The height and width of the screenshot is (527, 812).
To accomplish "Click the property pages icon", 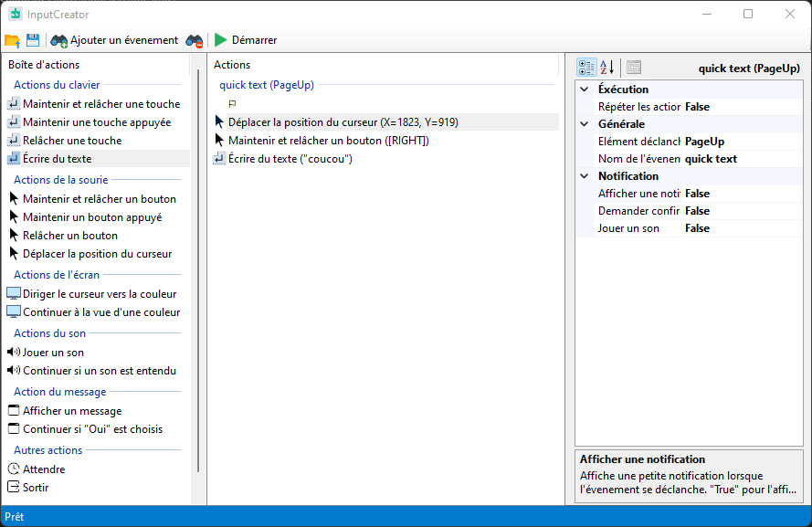I will click(x=634, y=68).
